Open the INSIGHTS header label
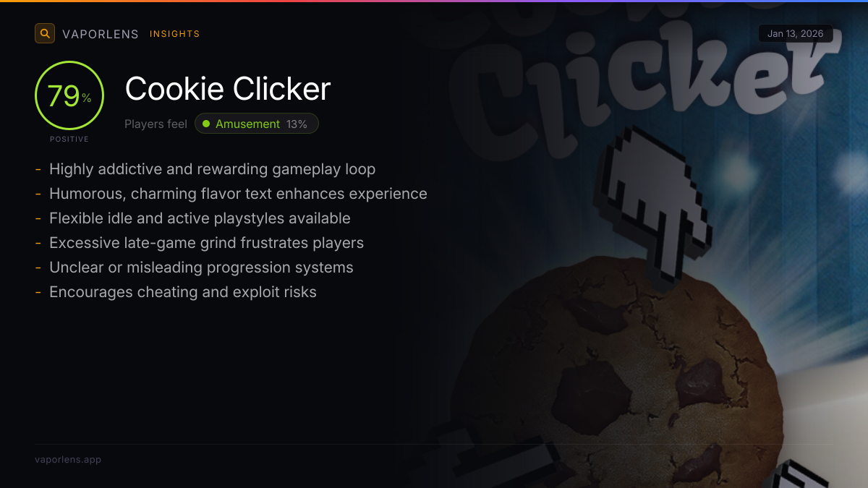 click(175, 34)
